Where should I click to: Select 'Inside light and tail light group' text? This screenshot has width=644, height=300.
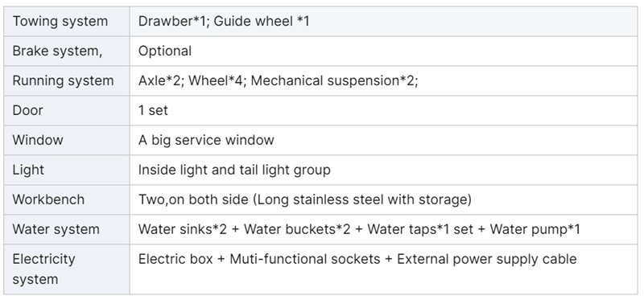(x=234, y=170)
